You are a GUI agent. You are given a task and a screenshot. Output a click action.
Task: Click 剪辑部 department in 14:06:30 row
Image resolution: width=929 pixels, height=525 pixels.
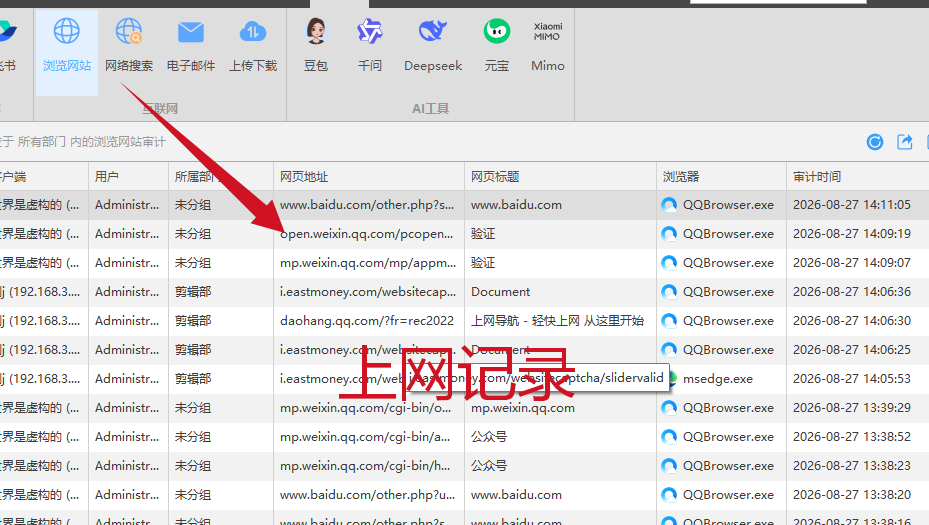pos(193,321)
